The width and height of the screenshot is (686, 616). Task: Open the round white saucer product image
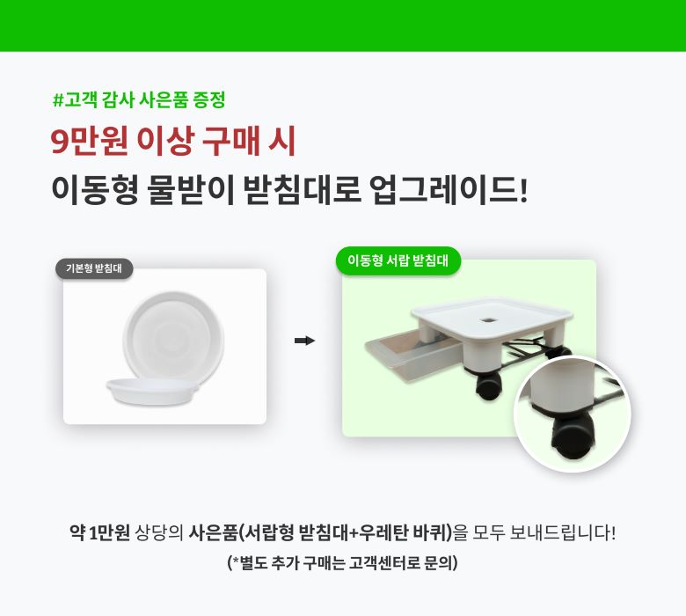165,348
